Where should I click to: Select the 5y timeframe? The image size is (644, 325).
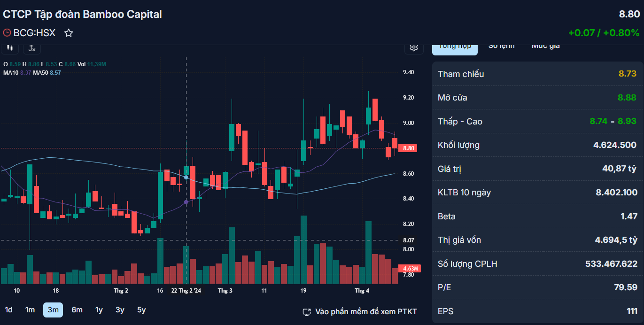point(141,310)
